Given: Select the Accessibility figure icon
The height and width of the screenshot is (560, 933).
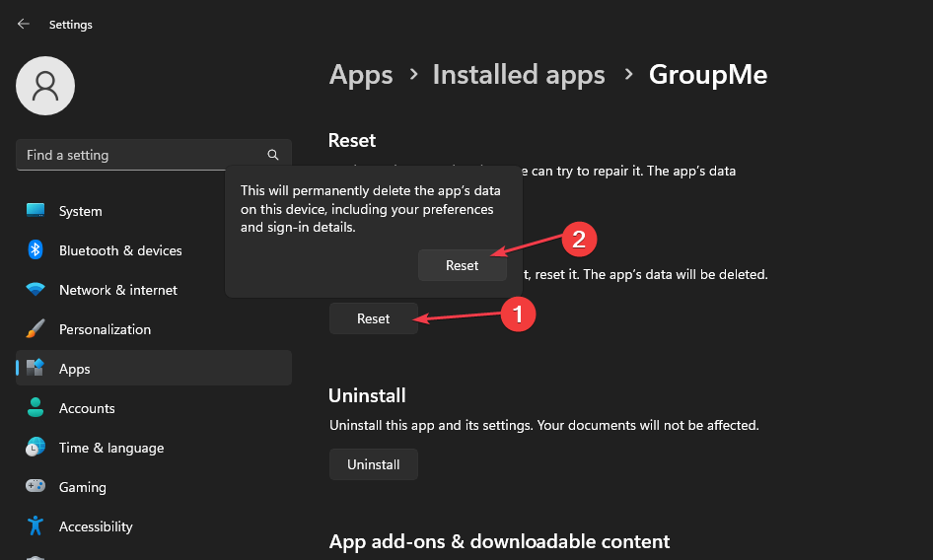Looking at the screenshot, I should (x=36, y=525).
